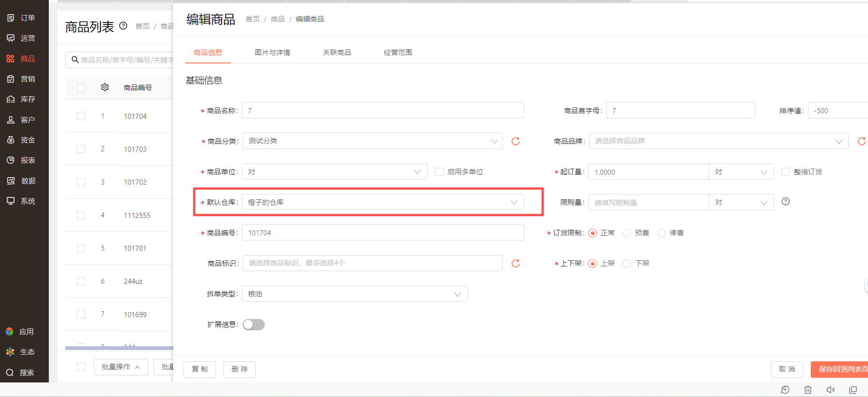Show the 限购量 help tooltip icon
The image size is (868, 397).
(785, 202)
